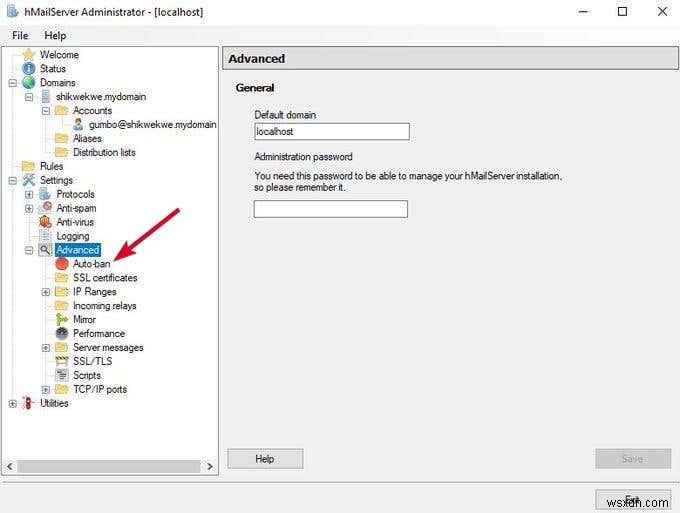
Task: Select the Incoming relays tree item
Action: [105, 306]
